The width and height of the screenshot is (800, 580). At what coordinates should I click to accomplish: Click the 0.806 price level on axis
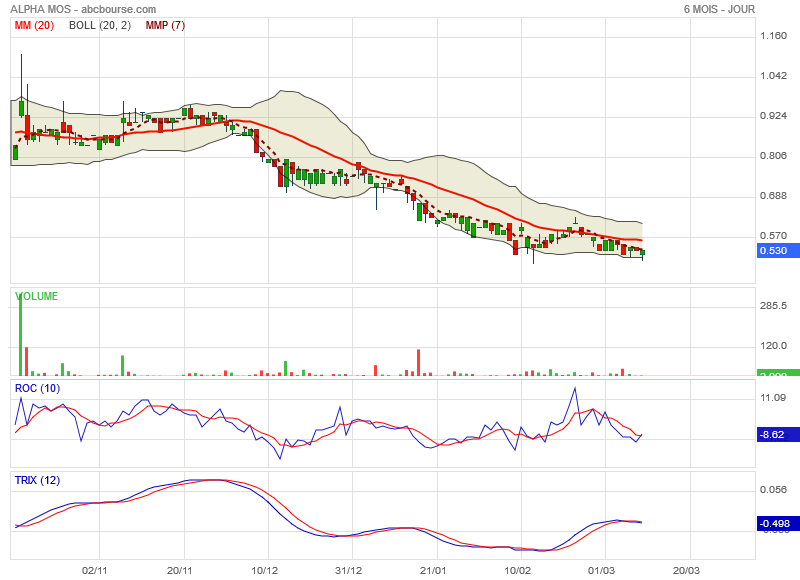[773, 156]
